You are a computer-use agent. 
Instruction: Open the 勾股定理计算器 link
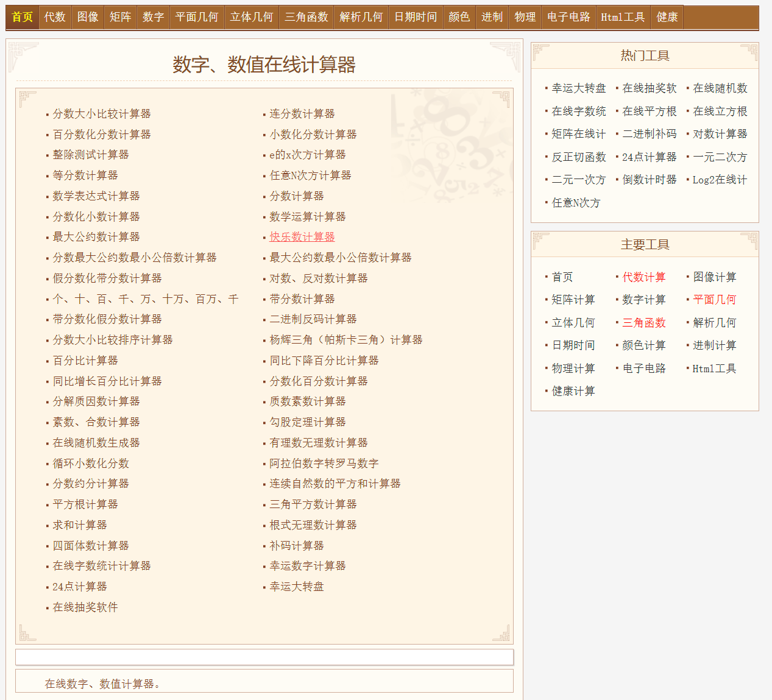tap(307, 422)
